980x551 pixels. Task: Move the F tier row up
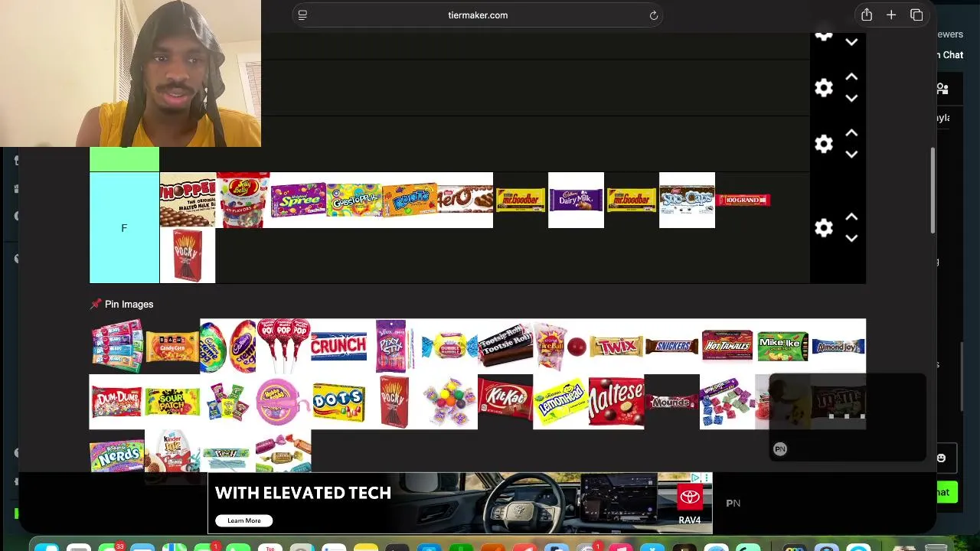851,217
